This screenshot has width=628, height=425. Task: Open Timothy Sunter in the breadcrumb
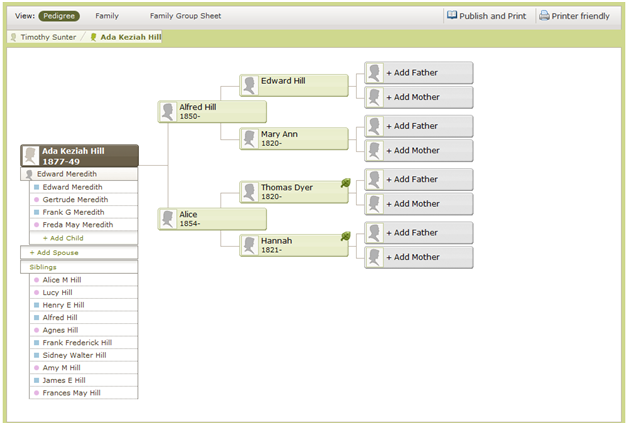coord(47,37)
